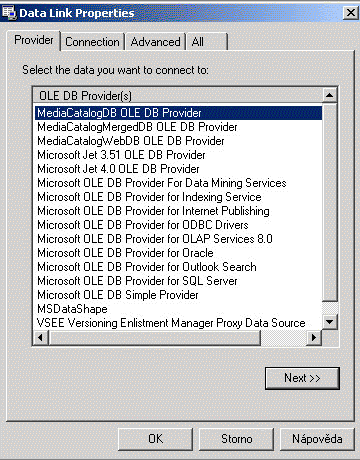
Task: Click the OLE DB Provider(s) column header
Action: (178, 95)
